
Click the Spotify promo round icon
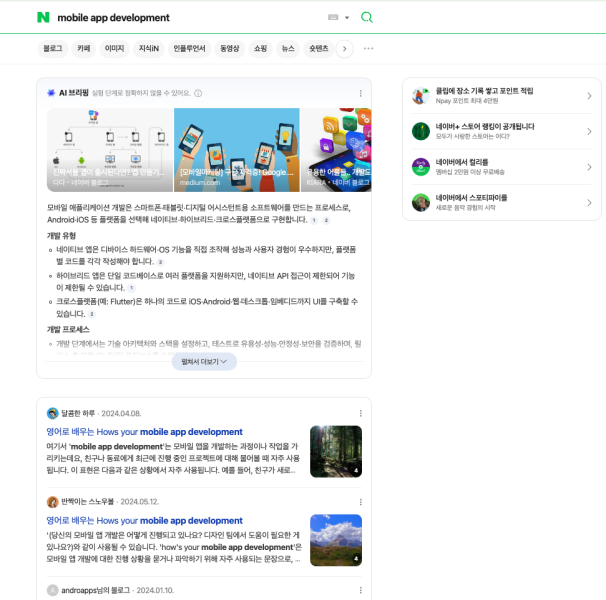tap(420, 203)
